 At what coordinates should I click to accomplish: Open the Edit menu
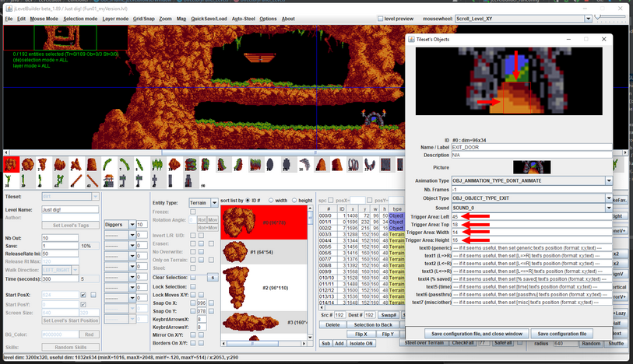(x=21, y=19)
